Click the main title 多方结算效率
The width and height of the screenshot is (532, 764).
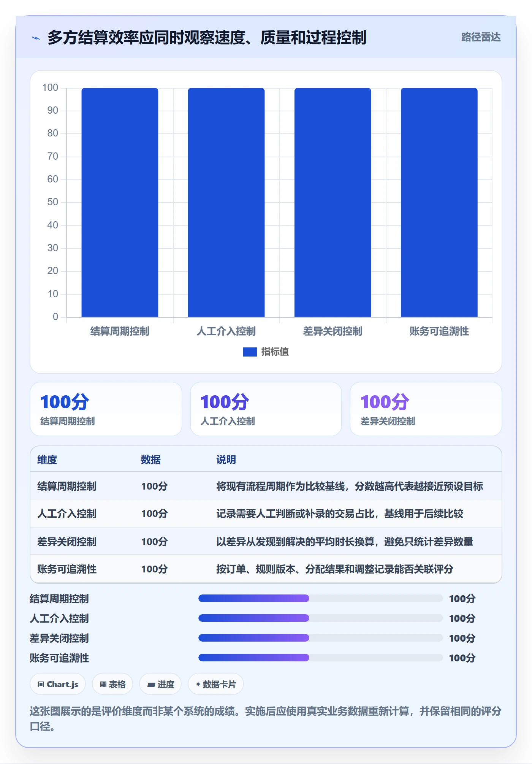pyautogui.click(x=207, y=38)
